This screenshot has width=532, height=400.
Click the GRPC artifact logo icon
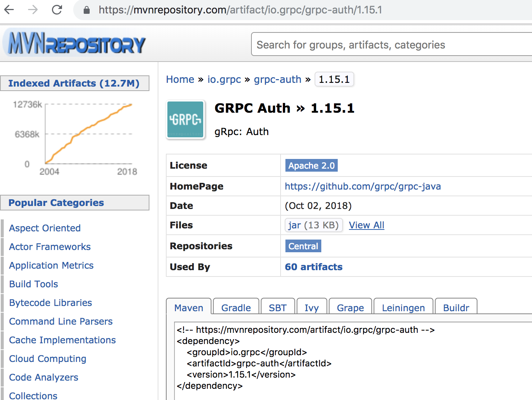(x=185, y=119)
